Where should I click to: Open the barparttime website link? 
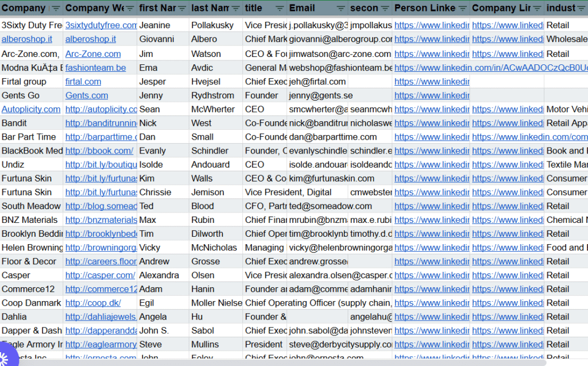click(x=101, y=137)
